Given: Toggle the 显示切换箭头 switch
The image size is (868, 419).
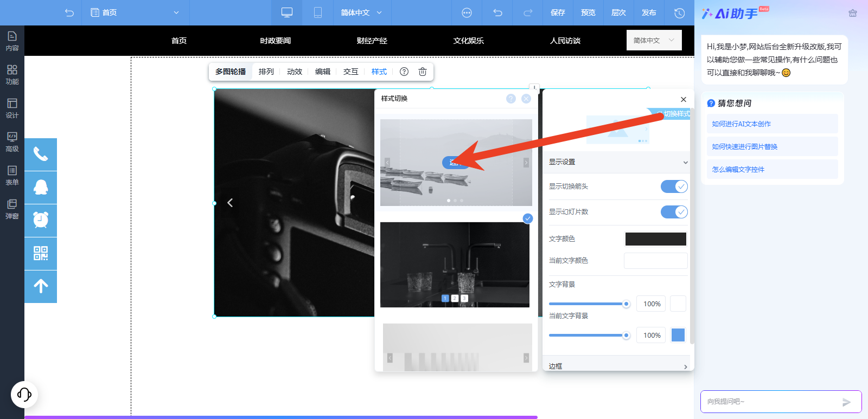Looking at the screenshot, I should [x=674, y=186].
